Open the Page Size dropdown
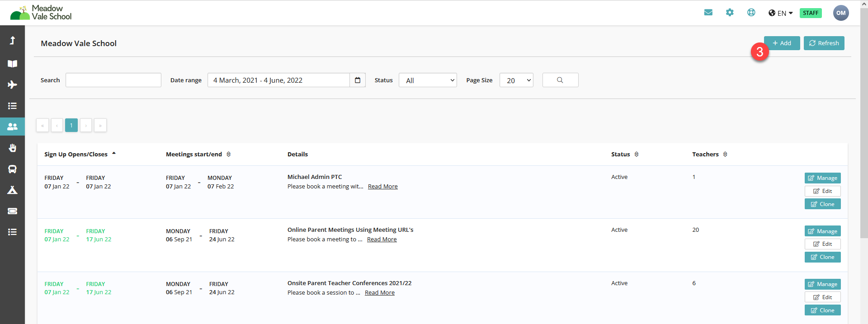868x324 pixels. coord(516,80)
